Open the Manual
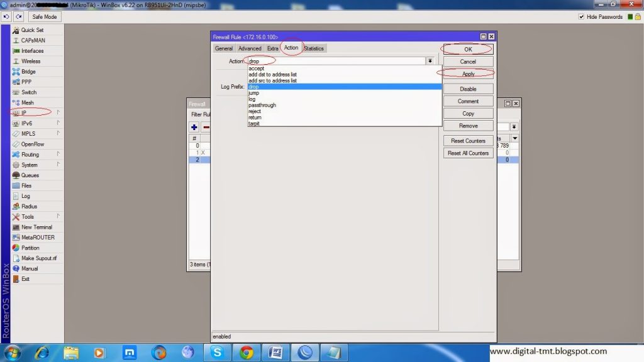The image size is (644, 362). pyautogui.click(x=37, y=268)
